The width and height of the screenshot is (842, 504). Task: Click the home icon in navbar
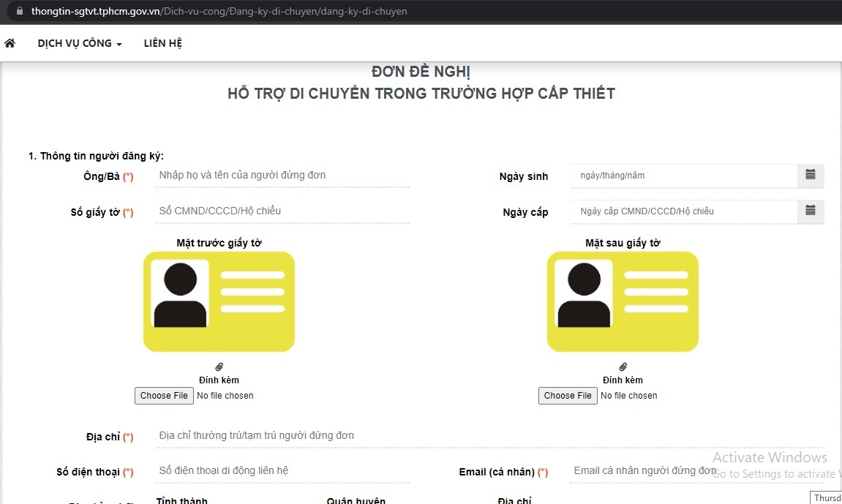10,43
